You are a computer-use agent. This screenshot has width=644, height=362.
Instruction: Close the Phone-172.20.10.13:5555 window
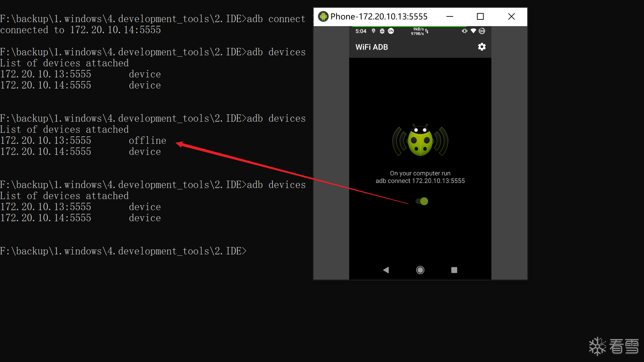(x=511, y=16)
